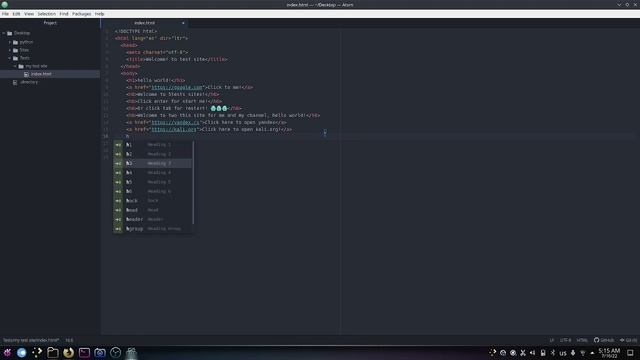
Task: Click the index.html file icon in tree
Action: (27, 74)
